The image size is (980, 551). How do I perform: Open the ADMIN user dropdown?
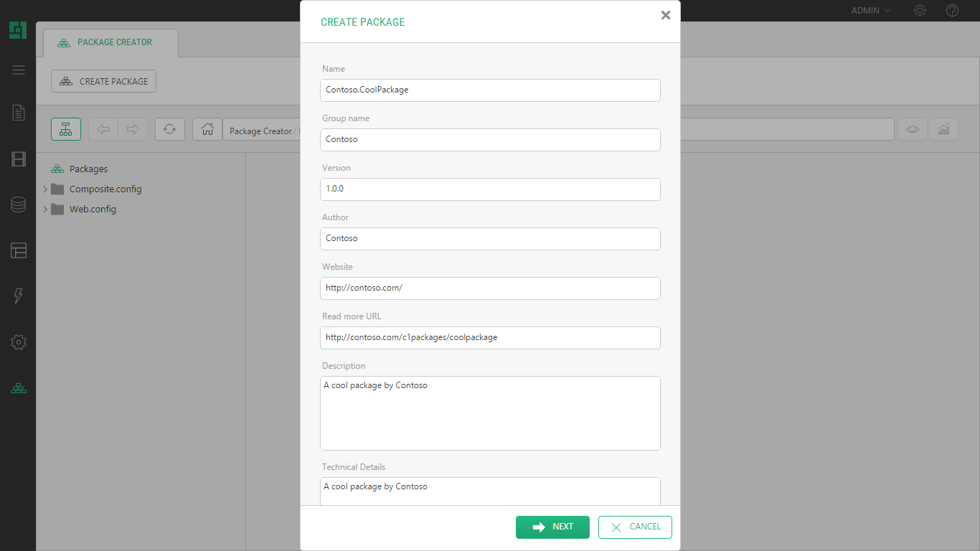[x=871, y=11]
